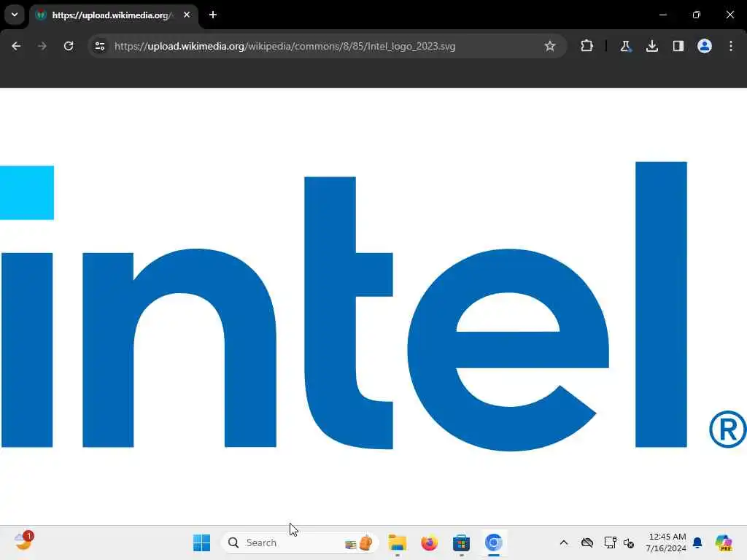Bookmark this page with the star

click(x=550, y=46)
